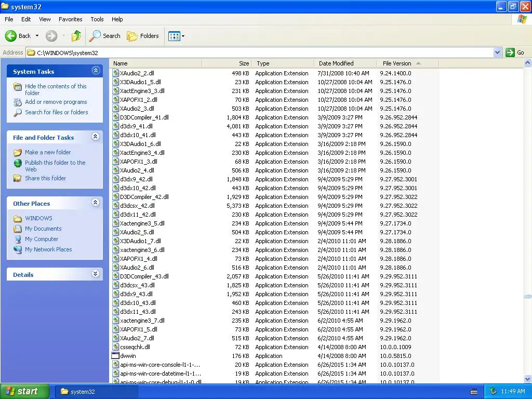Viewport: 532px width, 399px height.
Task: Click Share this folder link
Action: (x=46, y=178)
